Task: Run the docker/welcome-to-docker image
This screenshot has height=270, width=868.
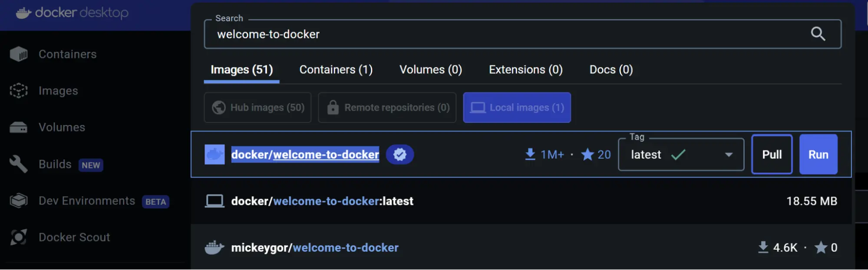Action: [x=818, y=154]
